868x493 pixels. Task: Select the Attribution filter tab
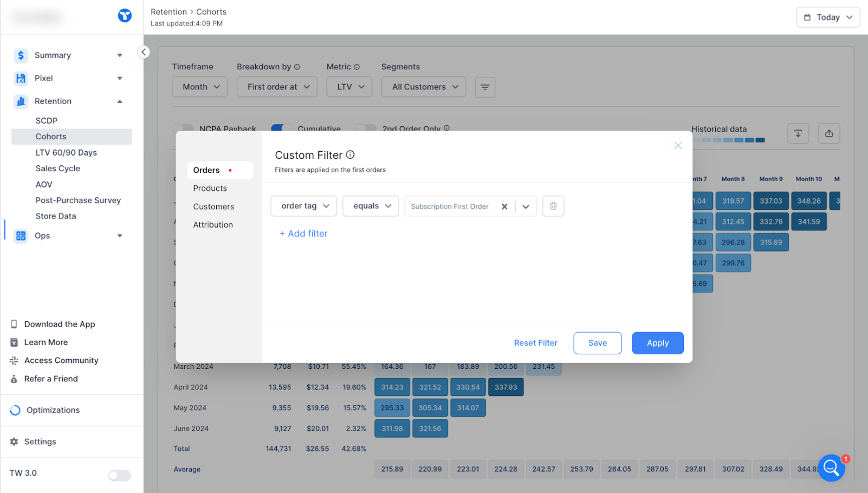pyautogui.click(x=213, y=224)
